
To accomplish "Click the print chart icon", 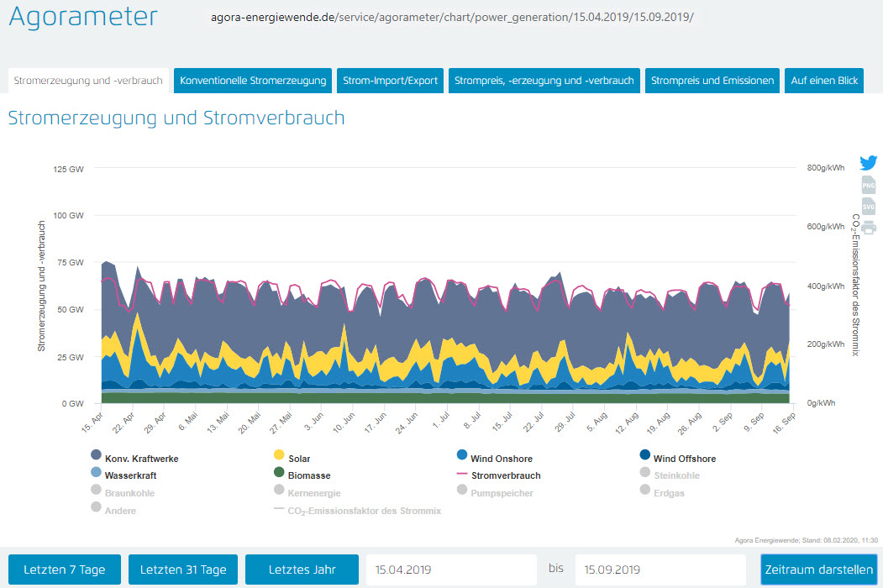I will coord(868,228).
